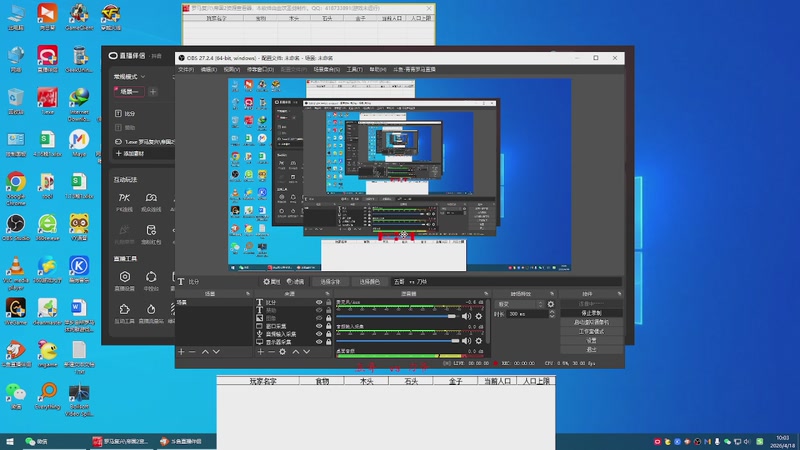The width and height of the screenshot is (800, 450).
Task: Open 编辑(E) menu in OBS
Action: (208, 69)
